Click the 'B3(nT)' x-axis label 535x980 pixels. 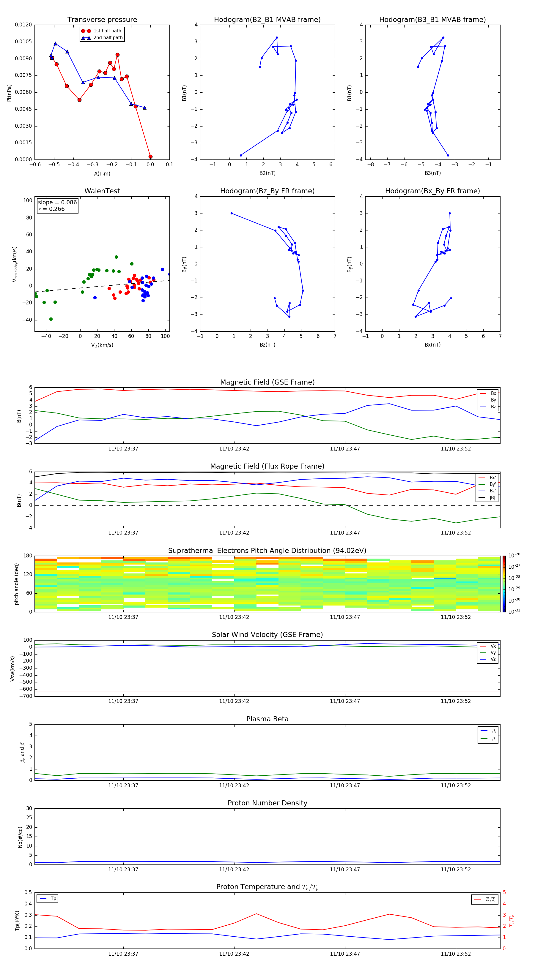coord(432,173)
